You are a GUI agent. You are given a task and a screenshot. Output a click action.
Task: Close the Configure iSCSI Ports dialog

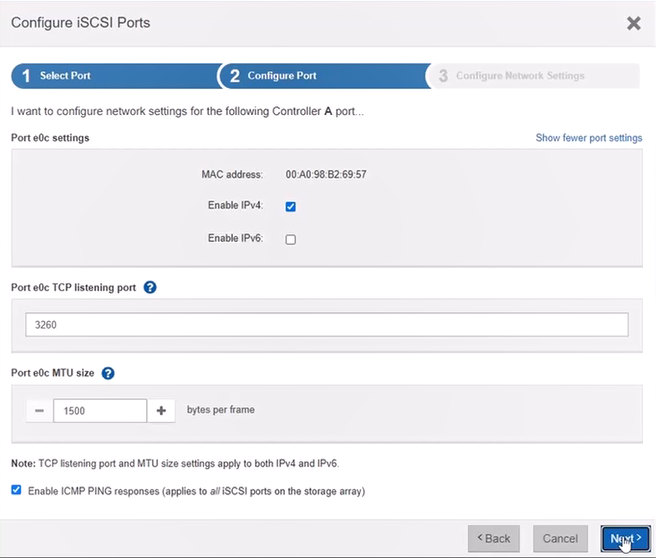click(633, 23)
